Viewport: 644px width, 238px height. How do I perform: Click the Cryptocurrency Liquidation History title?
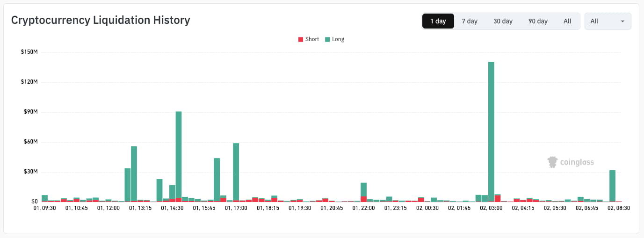click(x=101, y=20)
